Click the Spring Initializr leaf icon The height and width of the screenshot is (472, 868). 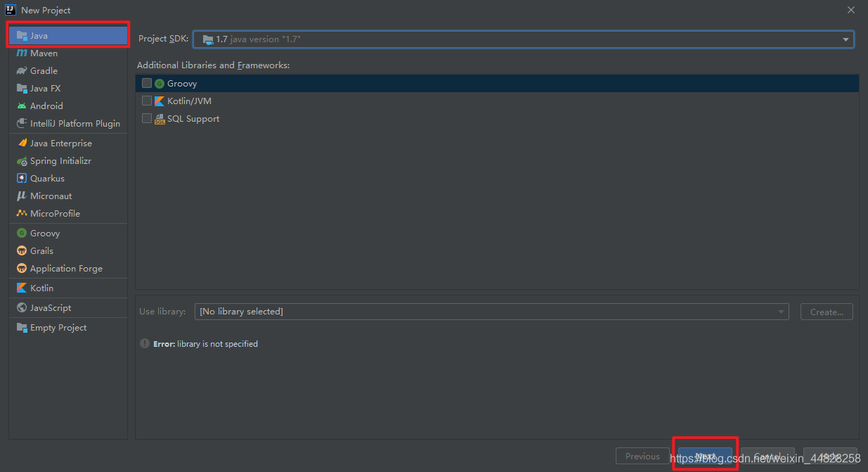pos(22,161)
